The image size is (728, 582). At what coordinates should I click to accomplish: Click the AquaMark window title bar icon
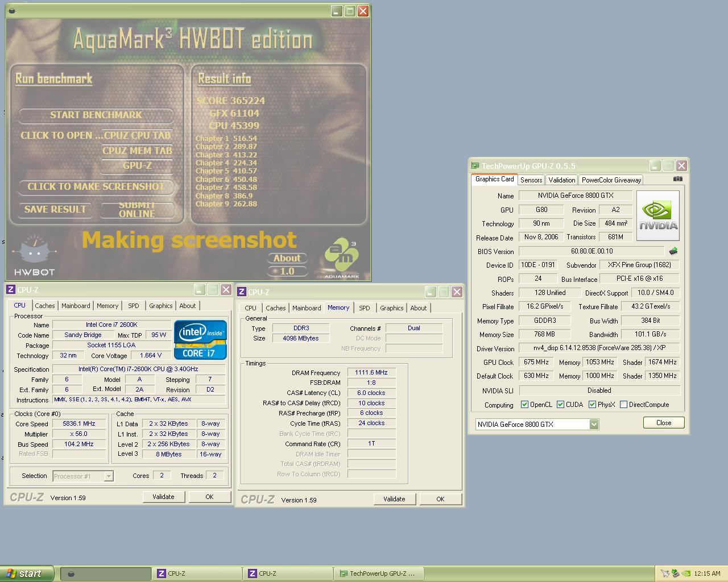tap(13, 10)
